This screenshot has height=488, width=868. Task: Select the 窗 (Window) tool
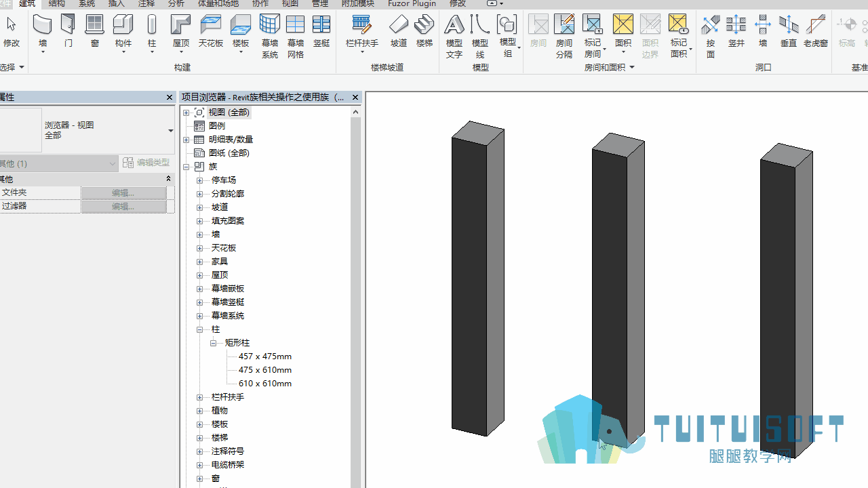pos(94,32)
